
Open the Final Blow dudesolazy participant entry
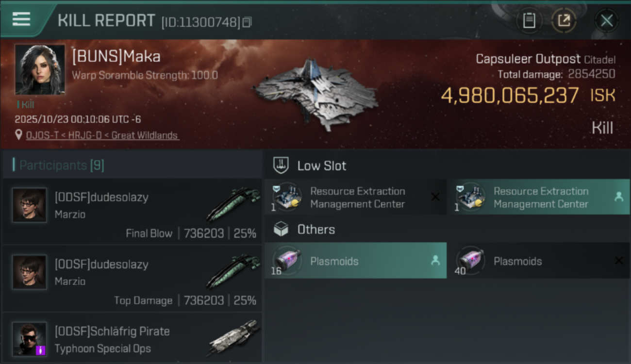[132, 212]
